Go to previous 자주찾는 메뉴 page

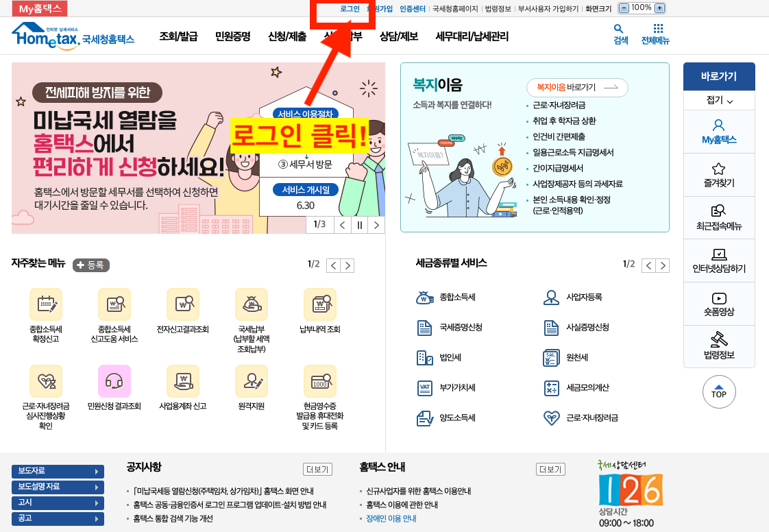334,265
